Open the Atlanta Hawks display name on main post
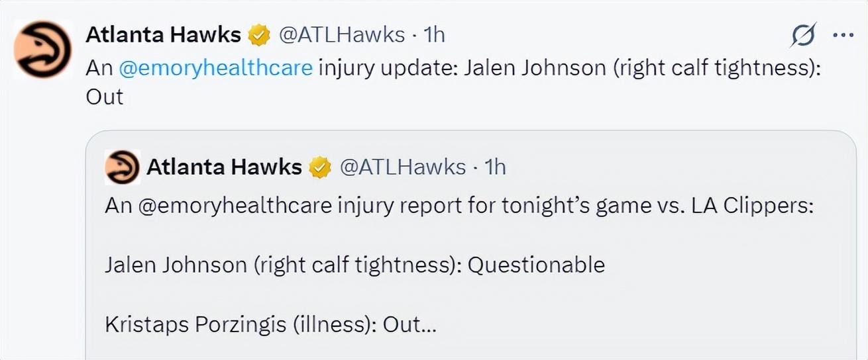The image size is (868, 360). pyautogui.click(x=163, y=35)
